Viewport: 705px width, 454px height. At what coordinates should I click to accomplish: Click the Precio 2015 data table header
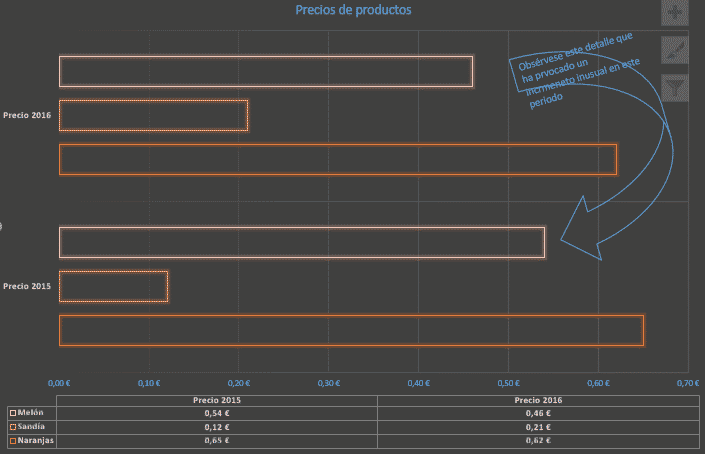(x=217, y=400)
